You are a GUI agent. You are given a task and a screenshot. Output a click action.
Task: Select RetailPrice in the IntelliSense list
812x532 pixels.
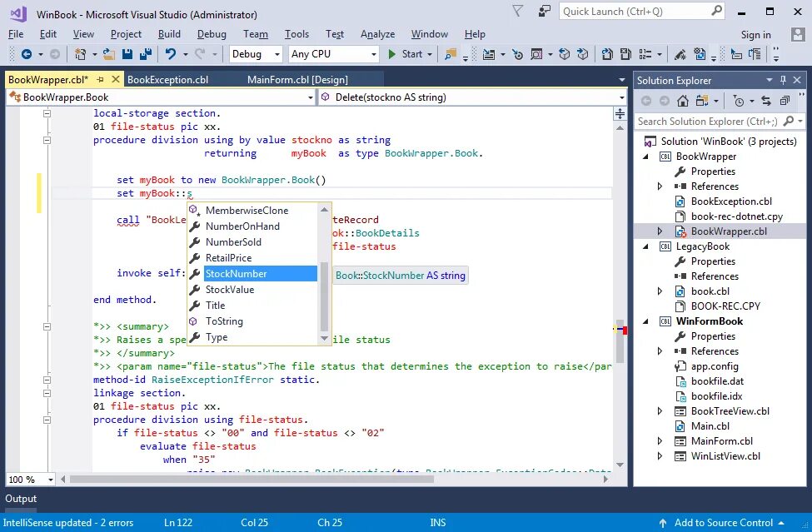click(252, 258)
